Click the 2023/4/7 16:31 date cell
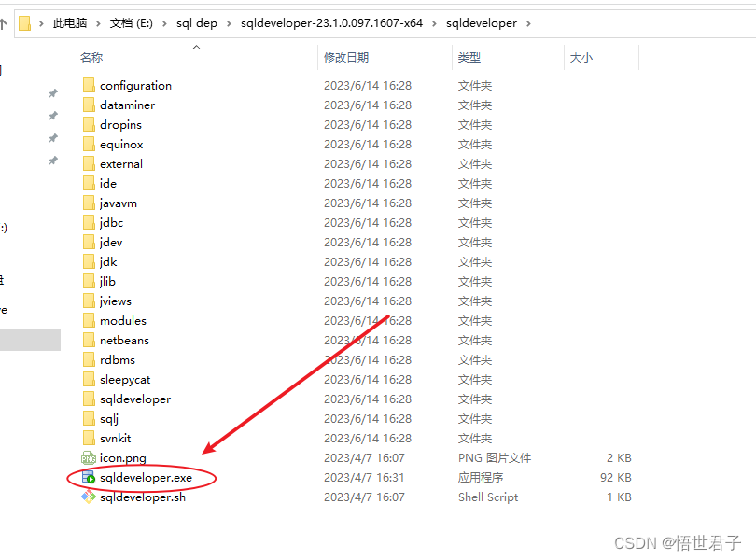Image resolution: width=756 pixels, height=560 pixels. tap(364, 478)
